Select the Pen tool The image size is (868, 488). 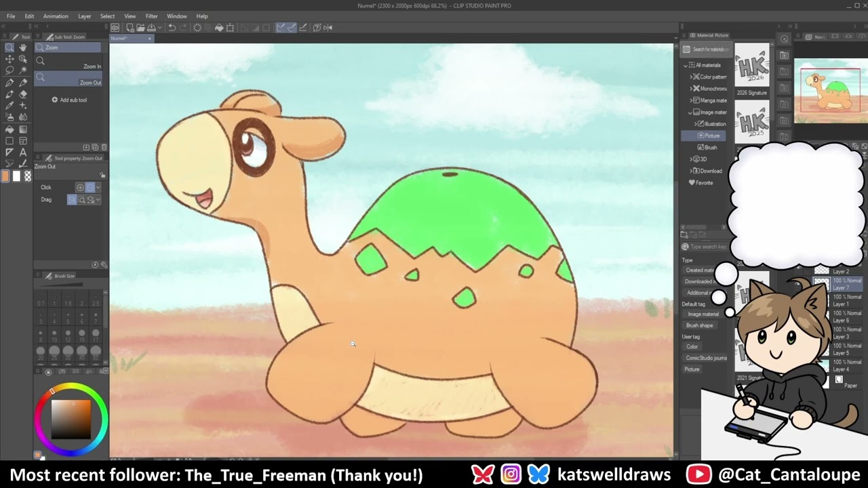pos(9,83)
